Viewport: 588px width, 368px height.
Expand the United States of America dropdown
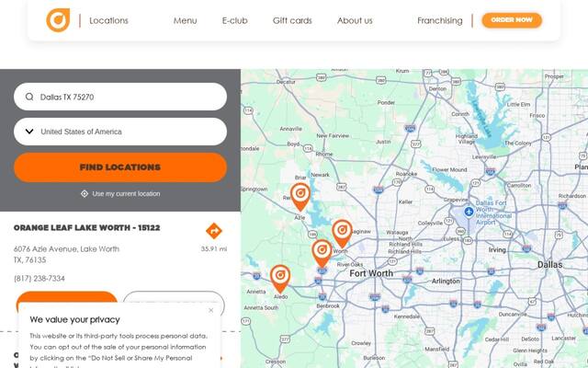(x=120, y=132)
